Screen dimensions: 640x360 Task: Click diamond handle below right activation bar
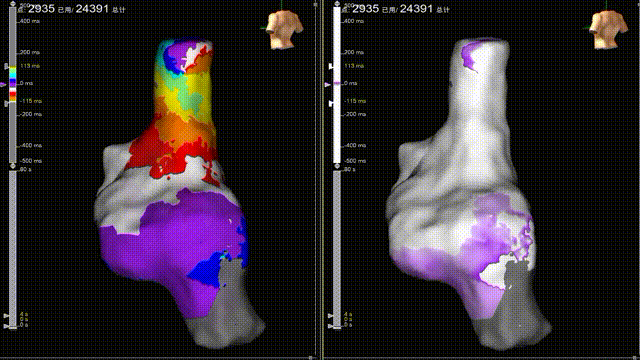pyautogui.click(x=337, y=166)
